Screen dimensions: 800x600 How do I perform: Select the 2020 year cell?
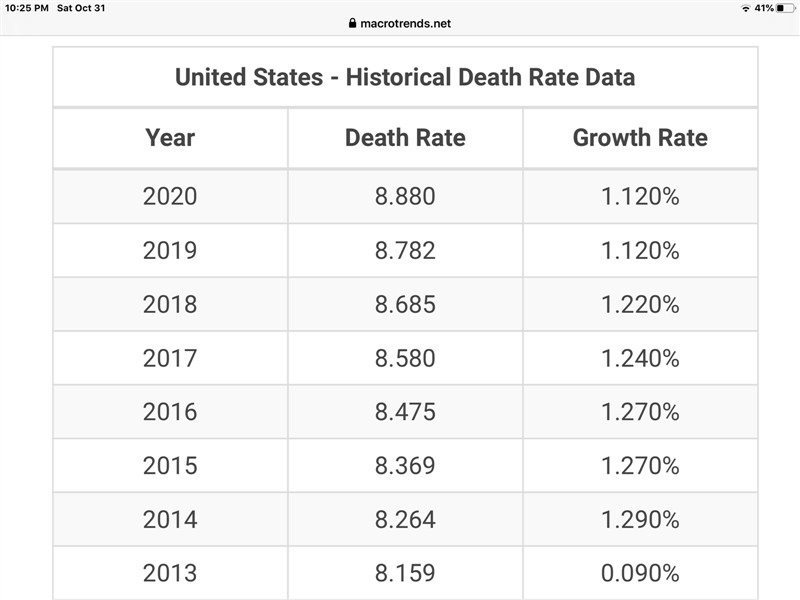coord(170,196)
